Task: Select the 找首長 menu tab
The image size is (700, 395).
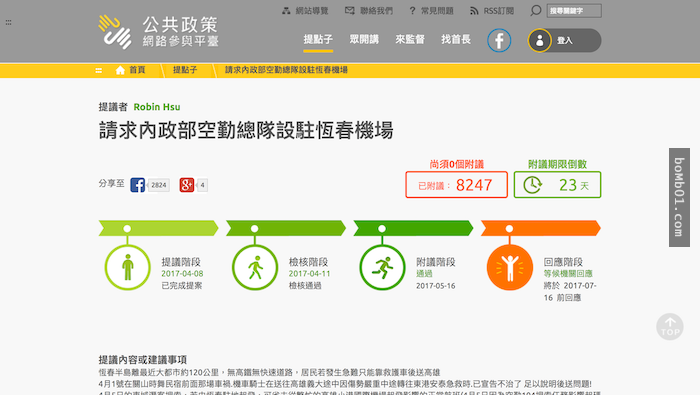Action: [x=456, y=39]
